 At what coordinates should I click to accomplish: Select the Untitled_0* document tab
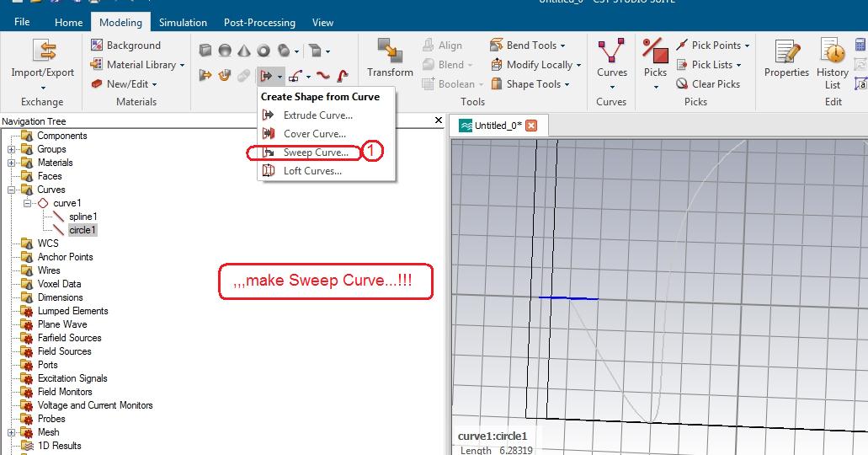(498, 126)
